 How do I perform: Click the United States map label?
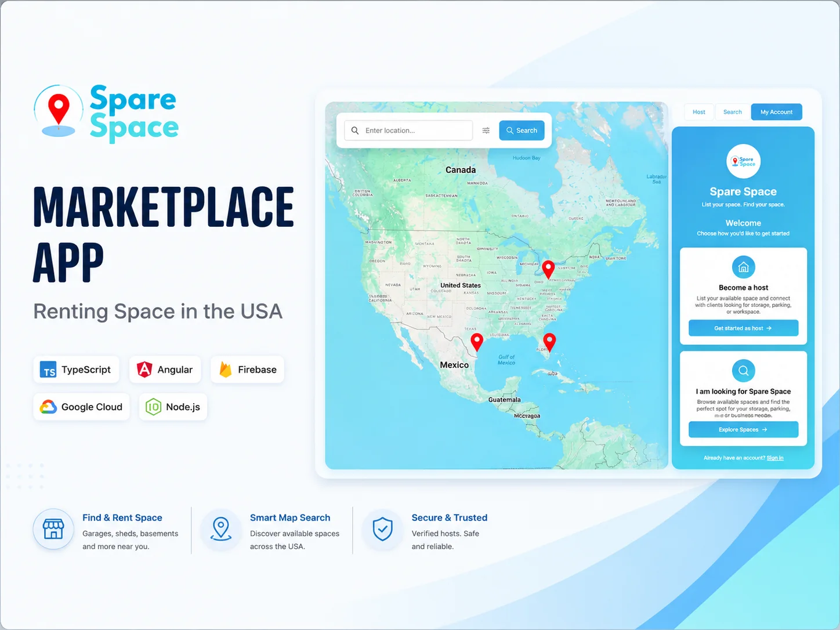tap(461, 285)
